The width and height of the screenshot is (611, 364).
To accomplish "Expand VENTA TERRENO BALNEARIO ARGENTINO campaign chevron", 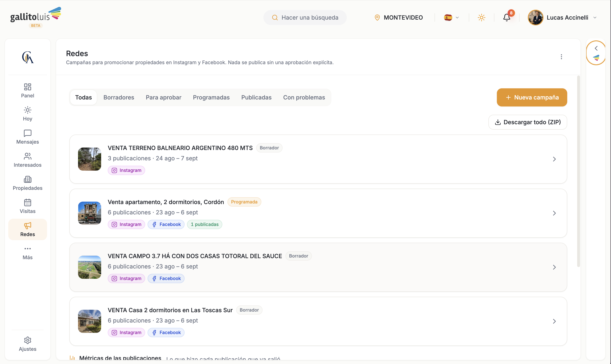I will (554, 159).
